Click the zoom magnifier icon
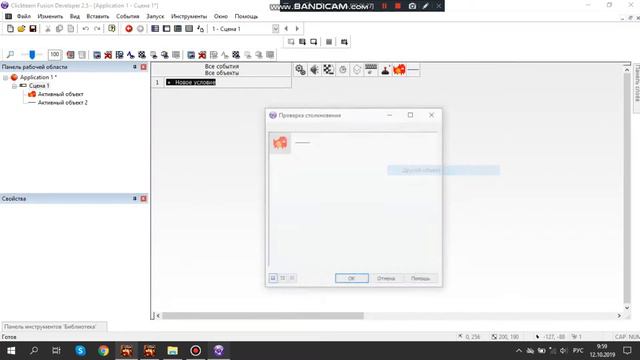Screen dimensions: 640x360 11,54
